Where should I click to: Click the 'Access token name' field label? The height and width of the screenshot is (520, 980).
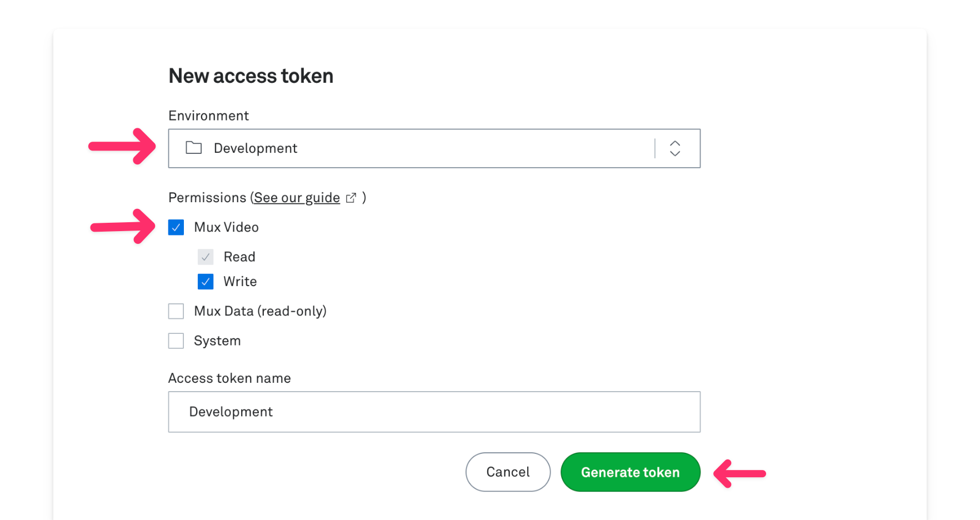(229, 378)
